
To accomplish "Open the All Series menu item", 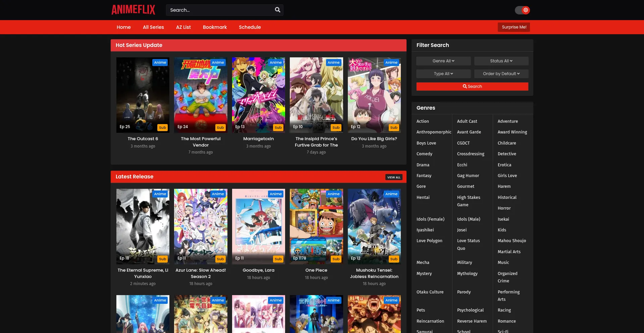I will point(153,27).
